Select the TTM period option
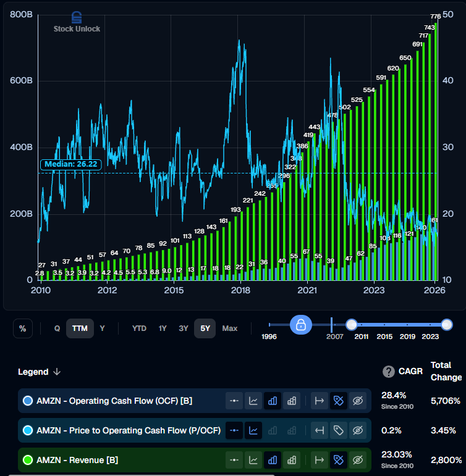 coord(80,328)
